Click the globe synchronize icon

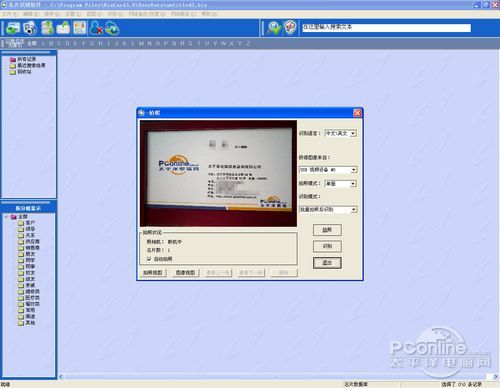click(x=112, y=28)
